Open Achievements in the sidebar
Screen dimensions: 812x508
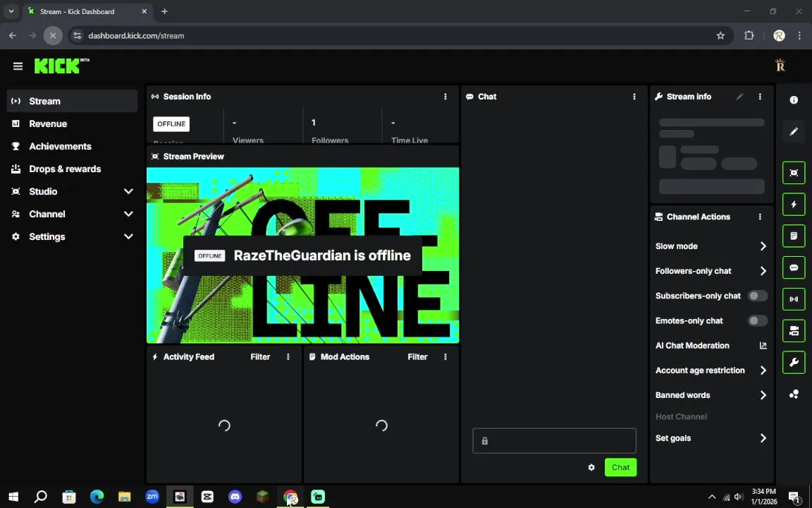coord(72,146)
